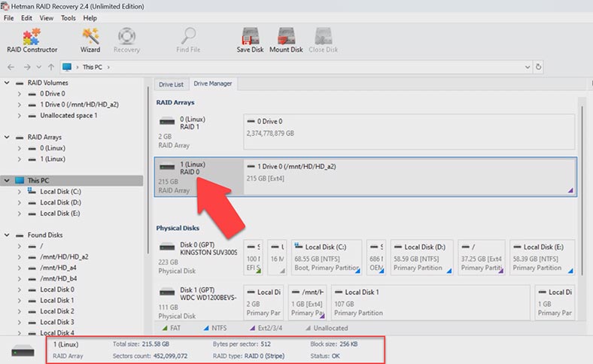Viewport: 593px width, 364px height.
Task: Select Local Disk (D:) in tree
Action: pos(60,202)
